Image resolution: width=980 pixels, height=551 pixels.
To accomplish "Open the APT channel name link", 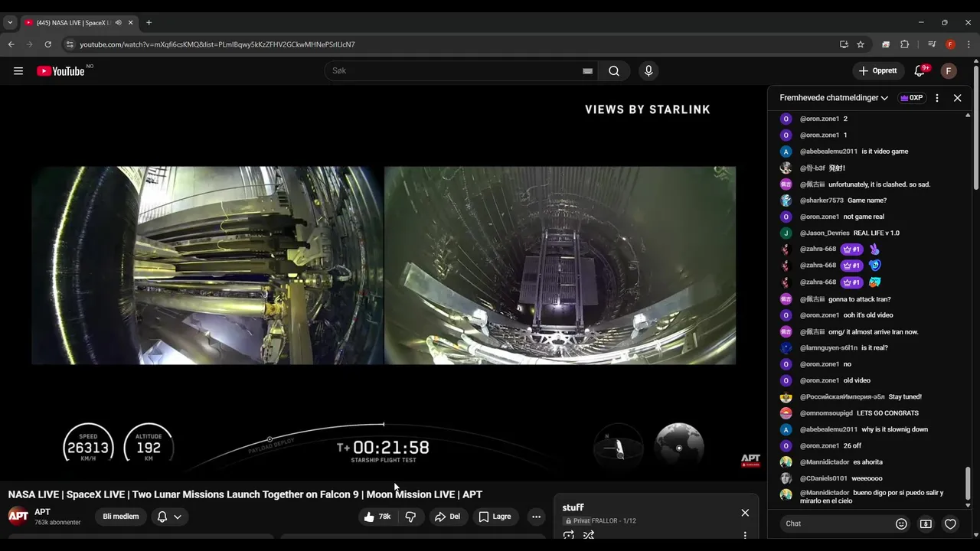I will (x=42, y=512).
